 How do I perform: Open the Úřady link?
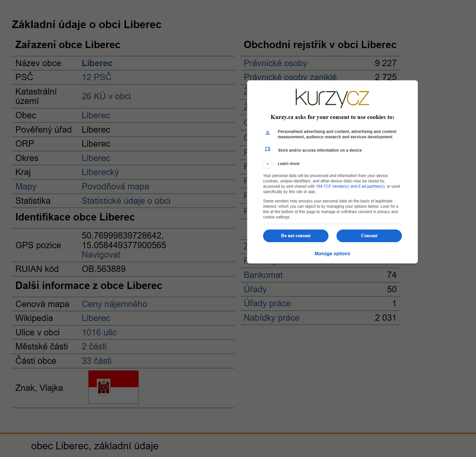click(x=255, y=289)
